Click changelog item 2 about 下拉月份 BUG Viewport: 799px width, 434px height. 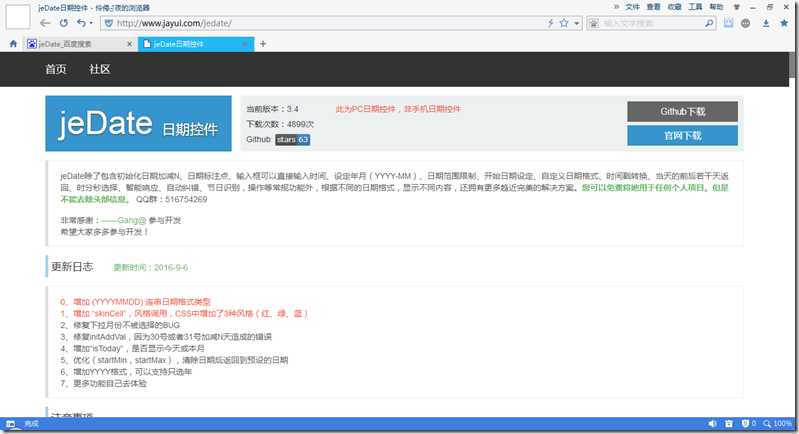tap(120, 325)
